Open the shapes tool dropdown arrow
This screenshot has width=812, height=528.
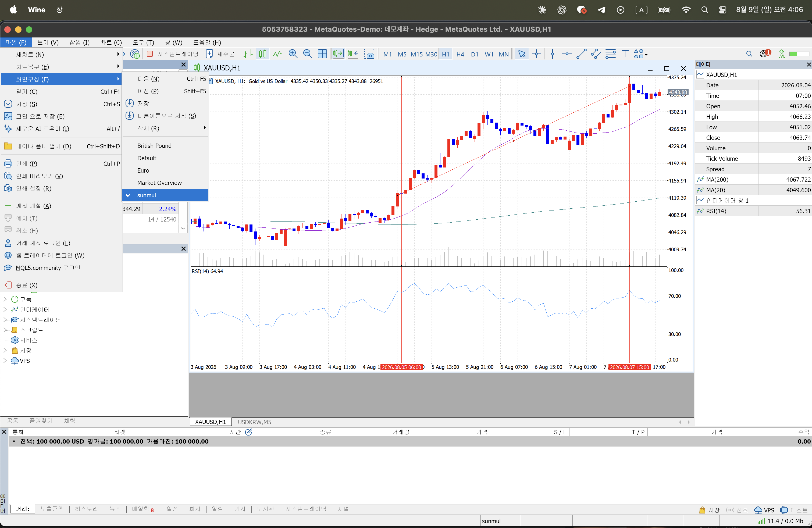point(646,54)
